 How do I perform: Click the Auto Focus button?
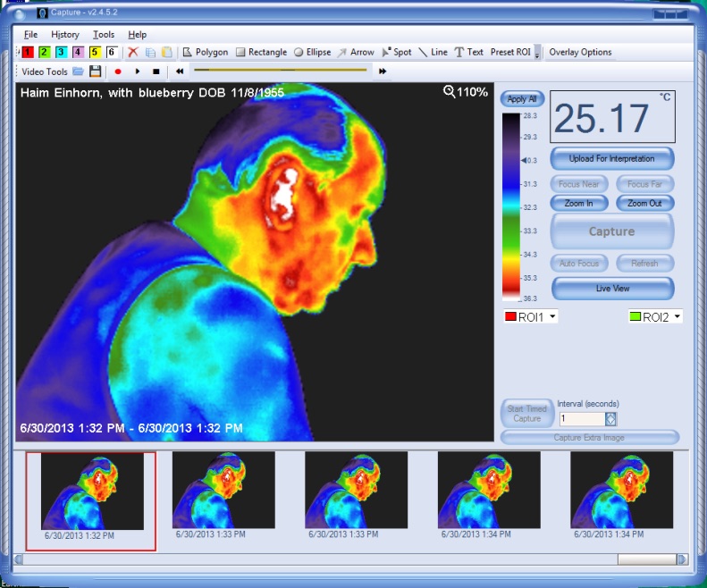tap(579, 264)
